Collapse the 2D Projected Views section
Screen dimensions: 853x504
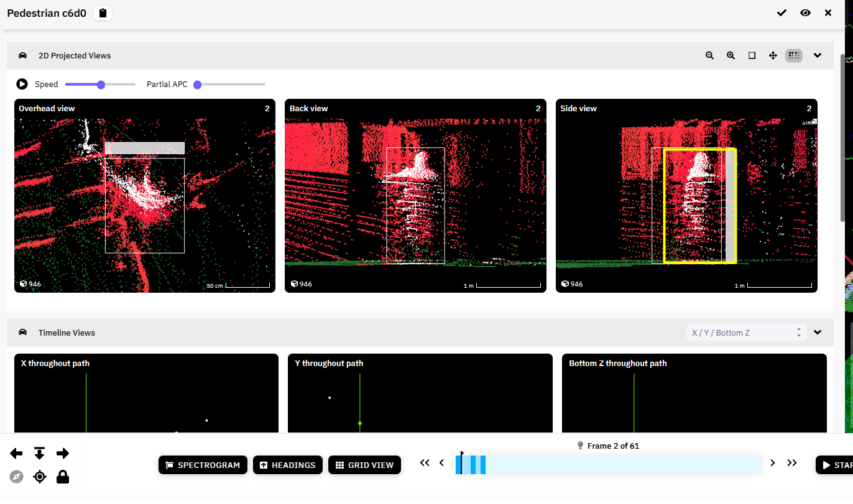[x=818, y=55]
